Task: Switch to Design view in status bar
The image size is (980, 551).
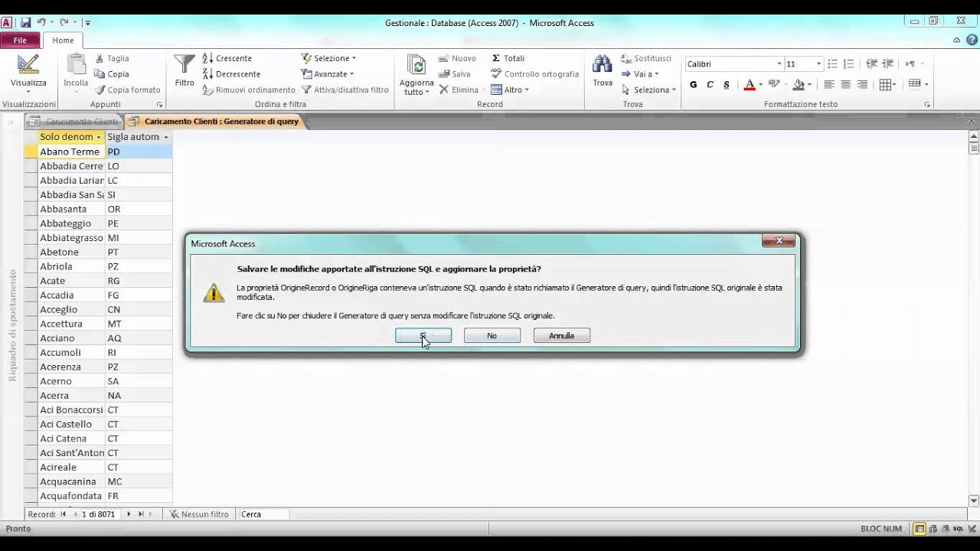Action: coord(971,529)
